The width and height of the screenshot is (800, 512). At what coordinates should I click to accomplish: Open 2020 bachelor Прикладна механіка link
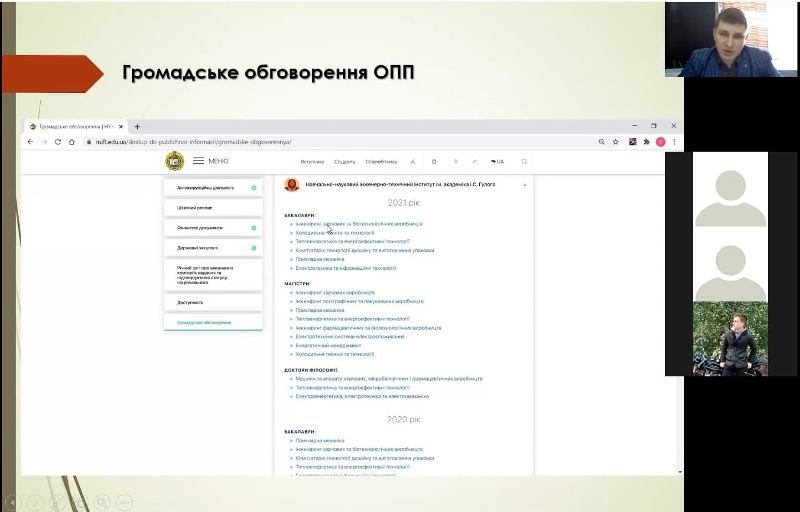tap(320, 441)
